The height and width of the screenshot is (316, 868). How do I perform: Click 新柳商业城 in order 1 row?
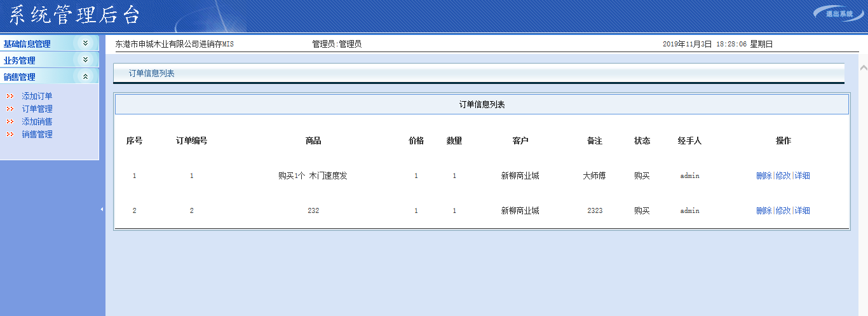point(520,175)
